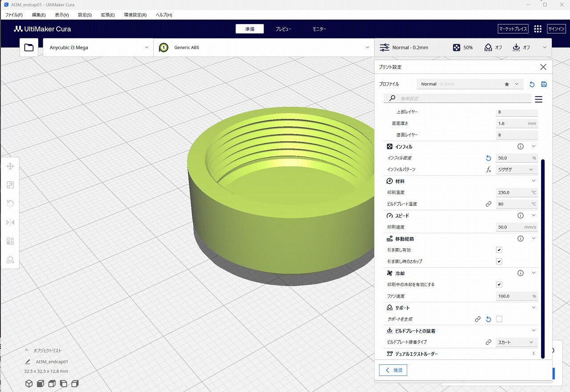The height and width of the screenshot is (392, 570).
Task: Enable the generate support checkbox
Action: tap(499, 319)
